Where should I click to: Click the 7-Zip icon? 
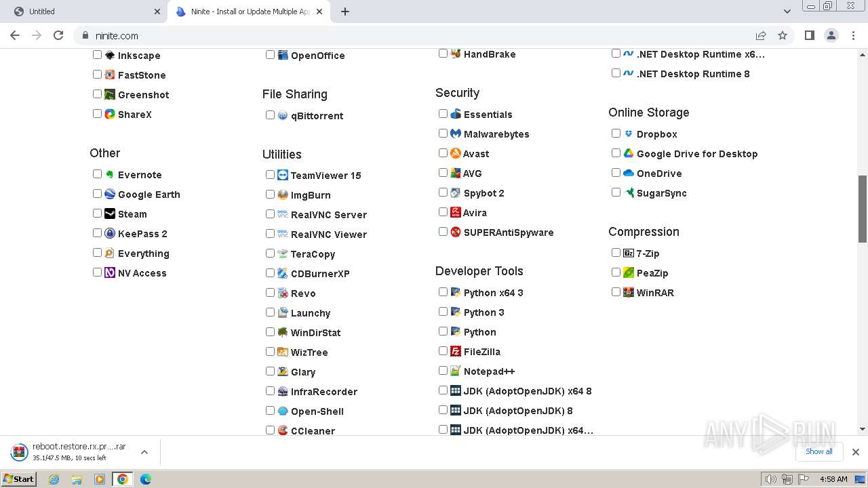(629, 253)
